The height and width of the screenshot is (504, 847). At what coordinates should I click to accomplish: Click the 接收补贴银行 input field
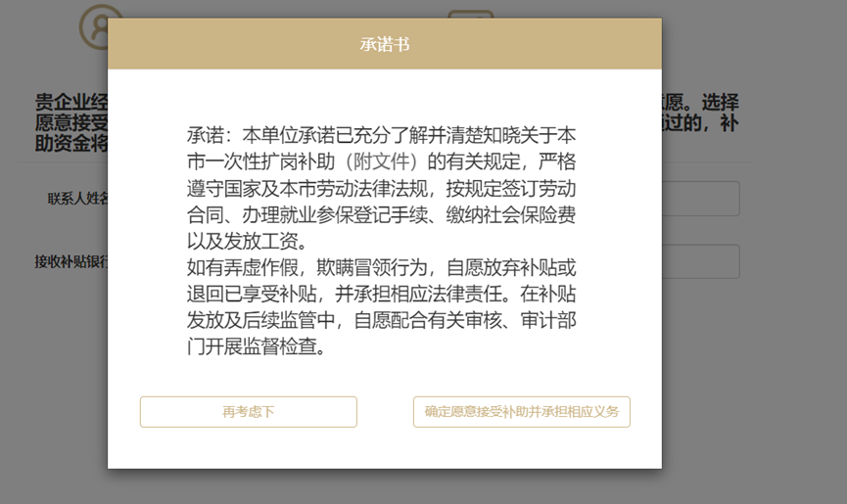(x=699, y=261)
